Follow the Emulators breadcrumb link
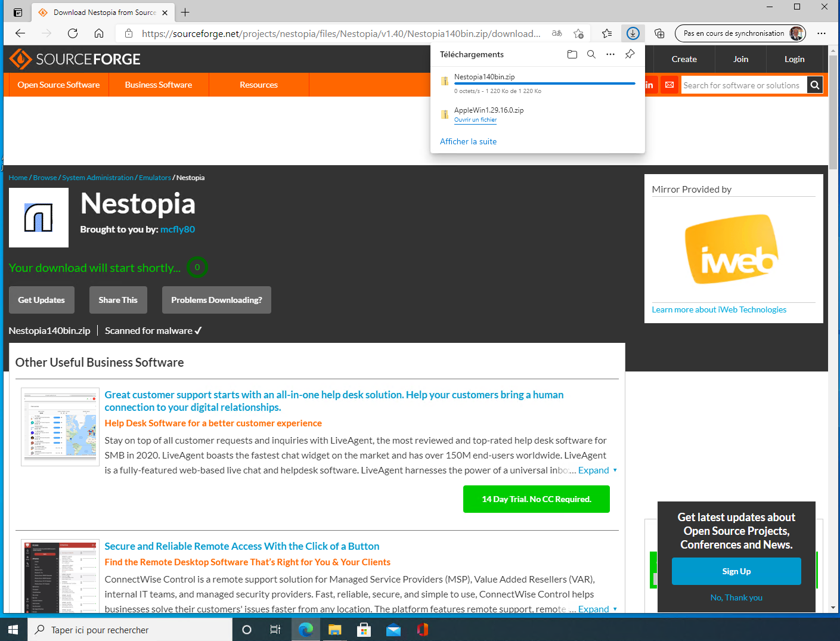This screenshot has height=641, width=840. click(154, 178)
